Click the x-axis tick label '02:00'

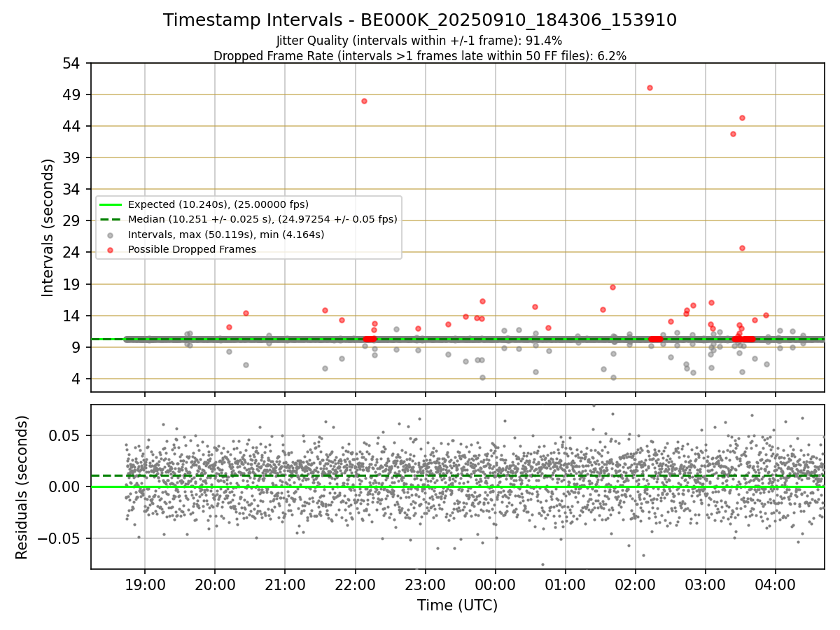click(636, 584)
